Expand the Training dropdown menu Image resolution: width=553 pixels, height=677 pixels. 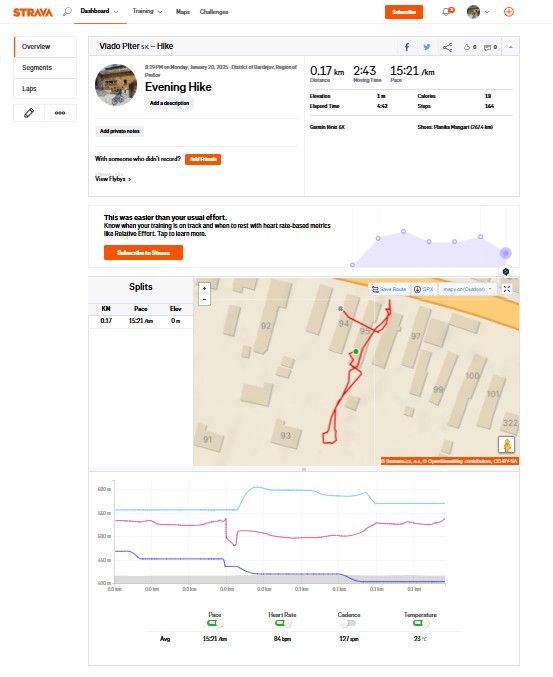click(x=147, y=11)
